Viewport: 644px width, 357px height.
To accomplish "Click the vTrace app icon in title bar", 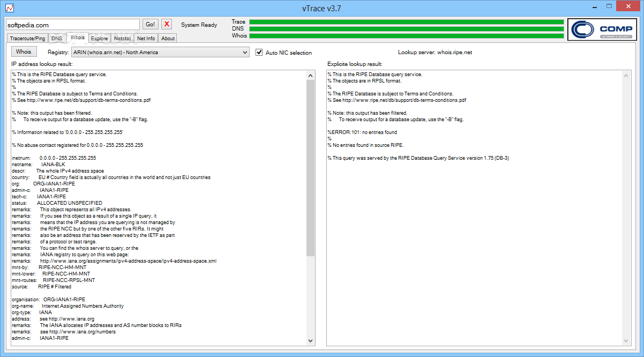I will 9,8.
